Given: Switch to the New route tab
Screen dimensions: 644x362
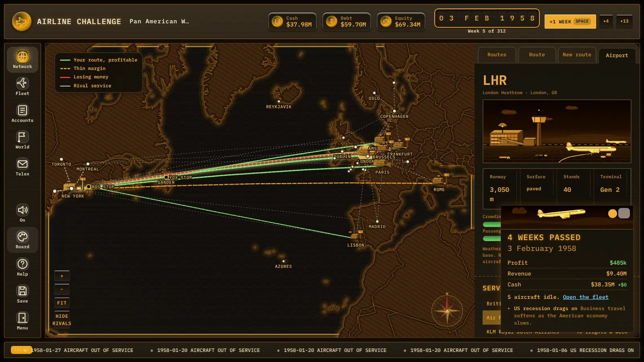Looking at the screenshot, I should coord(577,55).
